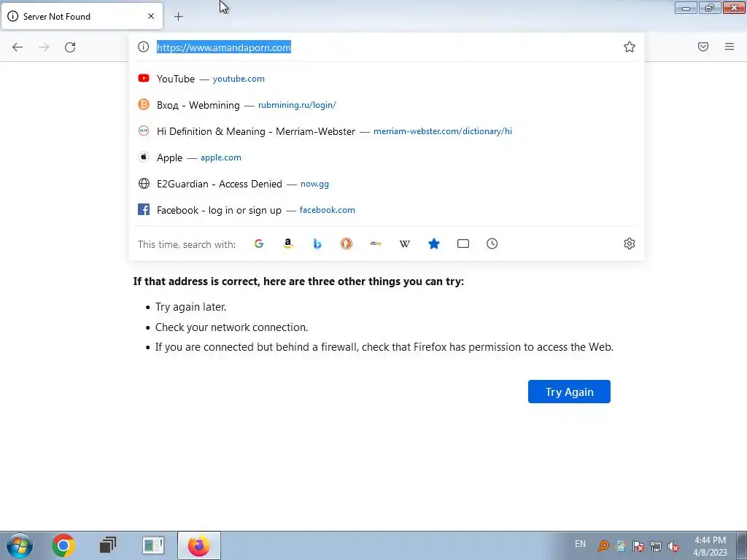747x560 pixels.
Task: Open a new tab with plus button
Action: click(x=178, y=17)
